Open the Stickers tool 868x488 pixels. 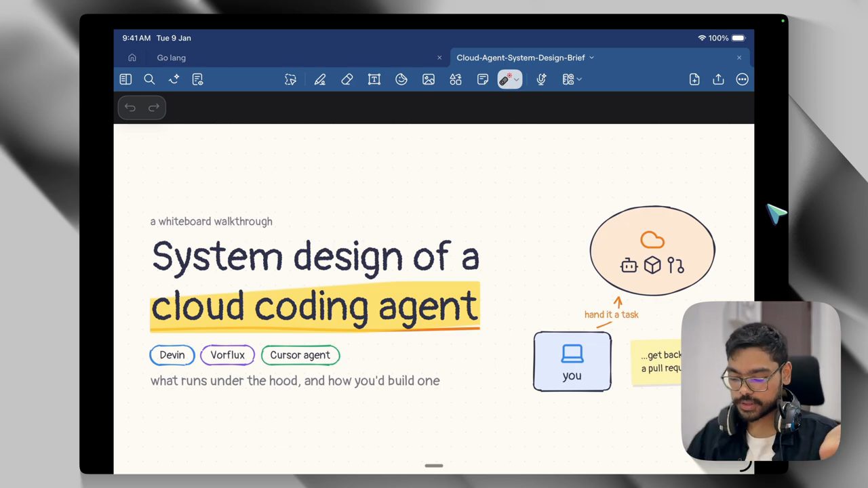click(401, 79)
